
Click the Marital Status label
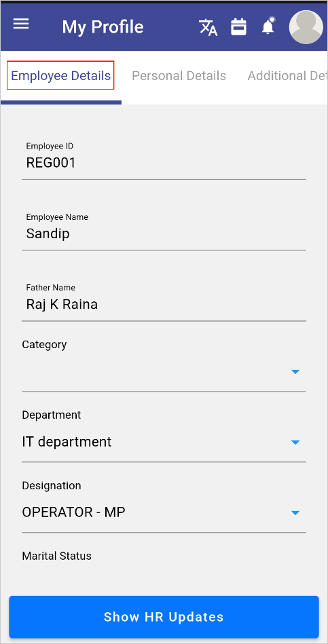pos(57,556)
